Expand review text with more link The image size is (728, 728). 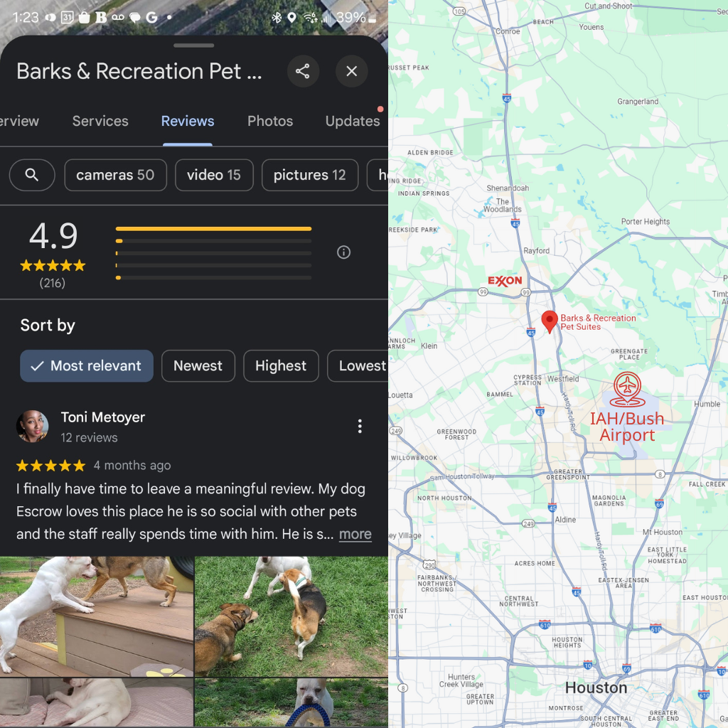[355, 534]
